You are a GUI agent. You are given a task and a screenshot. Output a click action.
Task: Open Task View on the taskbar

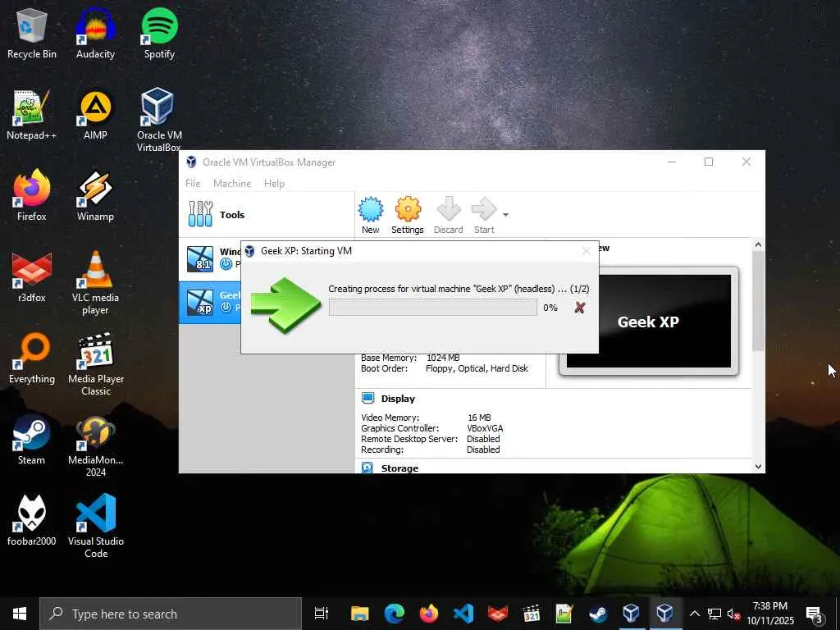point(322,614)
